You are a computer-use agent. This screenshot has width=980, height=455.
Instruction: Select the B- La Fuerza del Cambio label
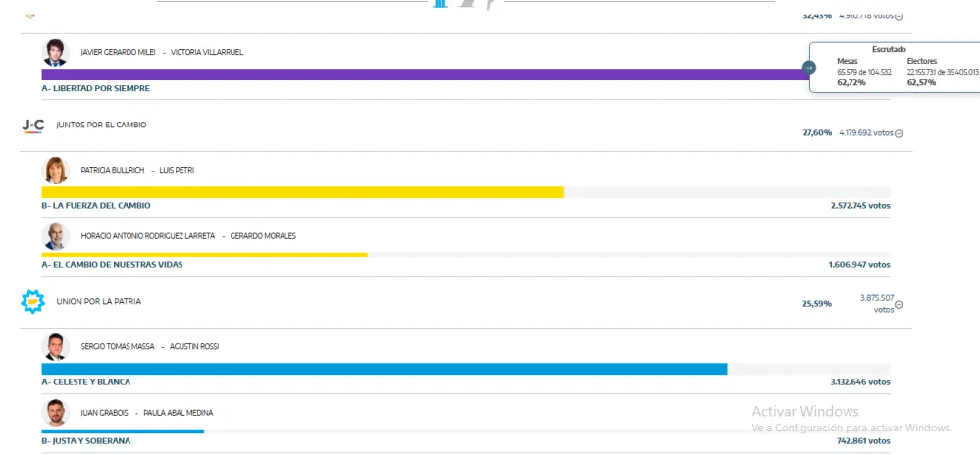coord(95,206)
